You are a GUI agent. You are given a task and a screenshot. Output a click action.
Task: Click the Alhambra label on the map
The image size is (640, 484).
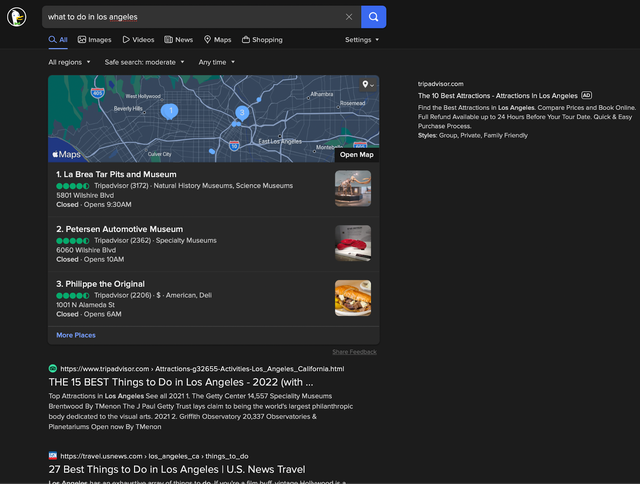(x=322, y=94)
